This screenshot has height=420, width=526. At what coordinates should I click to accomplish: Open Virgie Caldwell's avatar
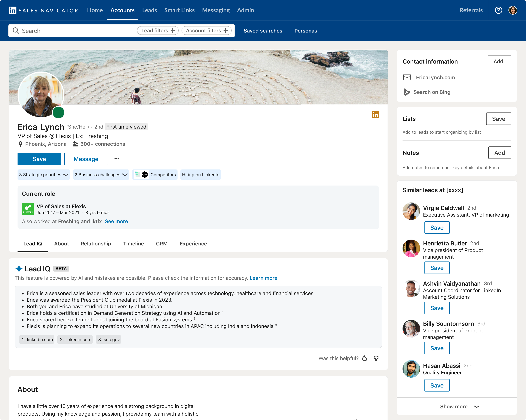411,211
